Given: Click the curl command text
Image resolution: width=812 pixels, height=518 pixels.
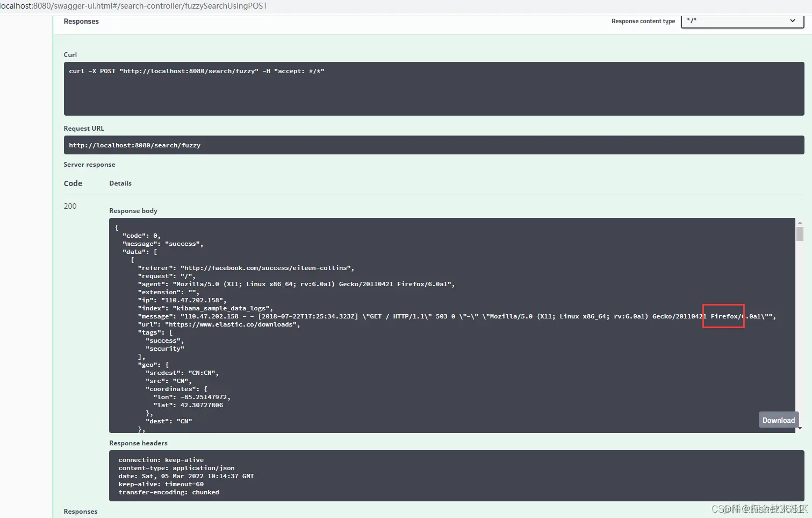Looking at the screenshot, I should [197, 71].
